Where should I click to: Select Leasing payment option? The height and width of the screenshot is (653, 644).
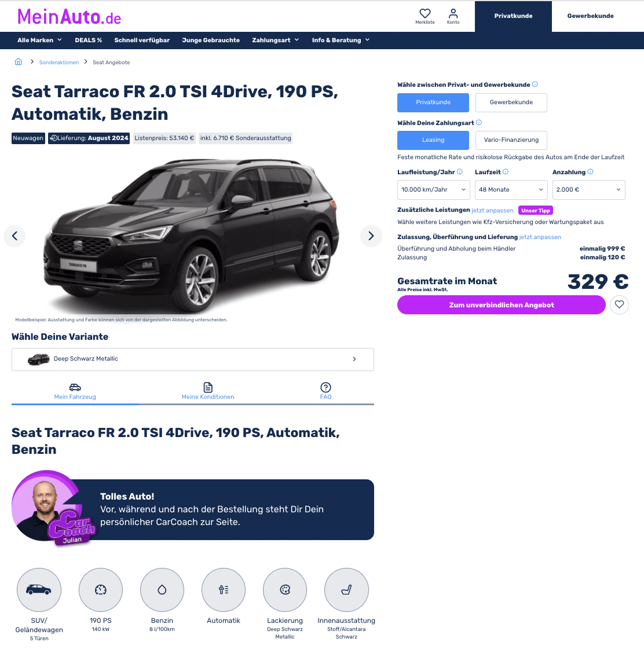coord(433,140)
